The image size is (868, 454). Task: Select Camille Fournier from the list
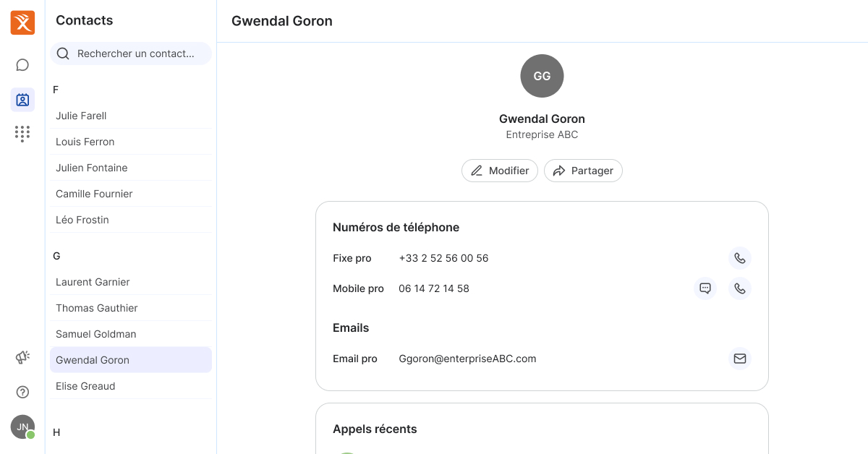[x=94, y=194]
